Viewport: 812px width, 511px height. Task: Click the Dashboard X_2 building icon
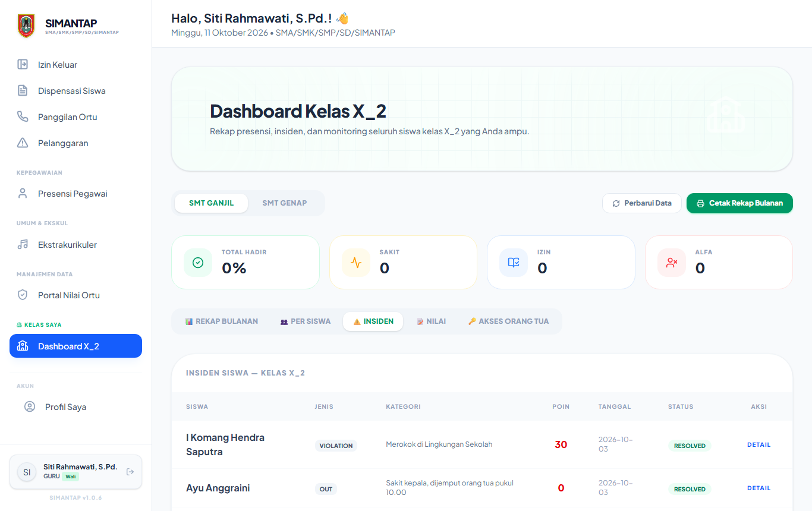23,346
